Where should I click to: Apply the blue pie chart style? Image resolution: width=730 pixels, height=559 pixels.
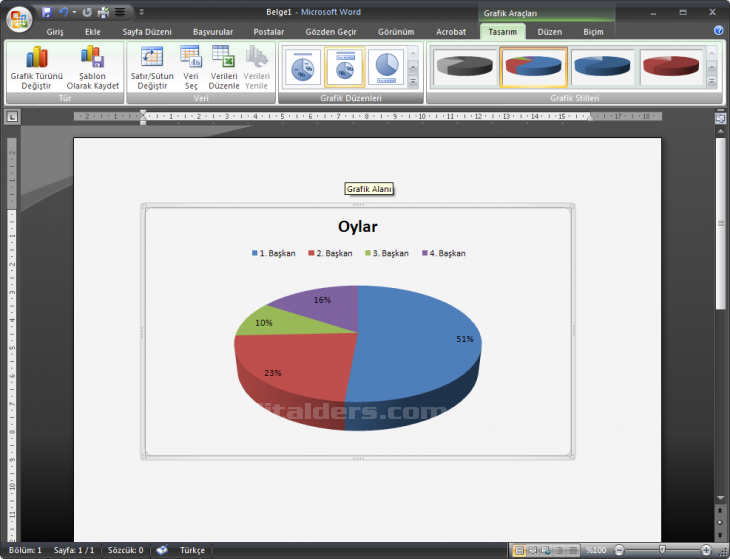602,67
